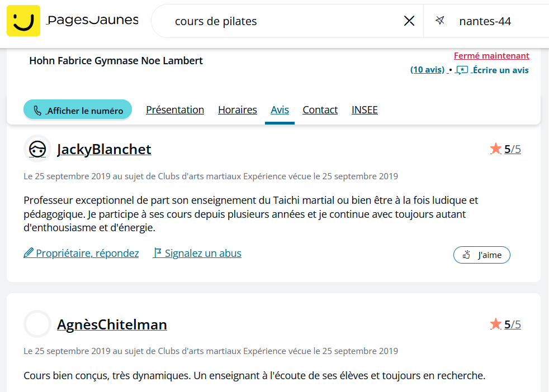549x392 pixels.
Task: Click the 'cours de pilates' search field
Action: coord(277,21)
